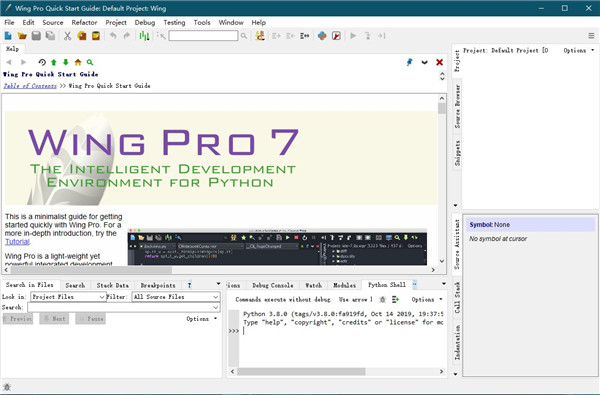Open the Snippets side tab
The height and width of the screenshot is (395, 600).
pos(457,153)
